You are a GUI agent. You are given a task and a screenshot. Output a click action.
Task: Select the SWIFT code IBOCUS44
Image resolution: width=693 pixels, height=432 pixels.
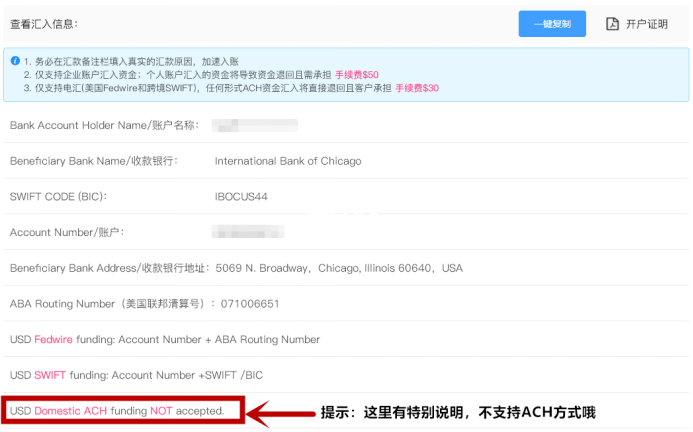[x=241, y=197]
